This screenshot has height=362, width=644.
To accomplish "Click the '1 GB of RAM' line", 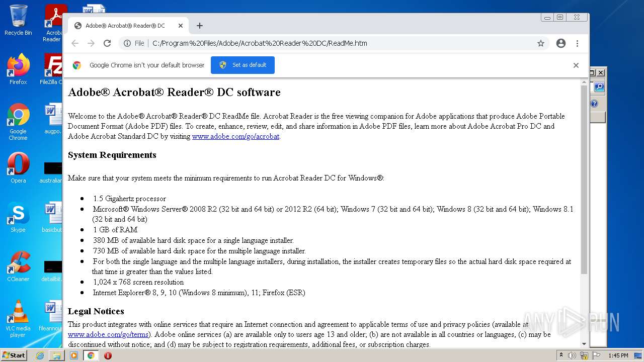I will coord(115,230).
